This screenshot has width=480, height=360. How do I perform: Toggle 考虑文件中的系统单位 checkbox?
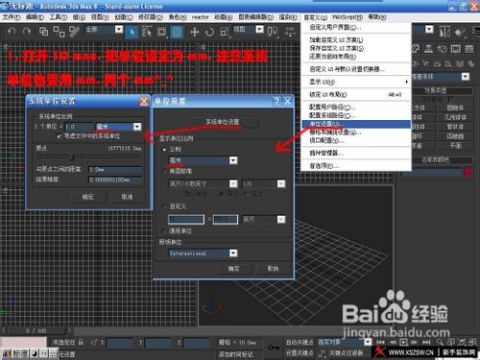pyautogui.click(x=59, y=136)
